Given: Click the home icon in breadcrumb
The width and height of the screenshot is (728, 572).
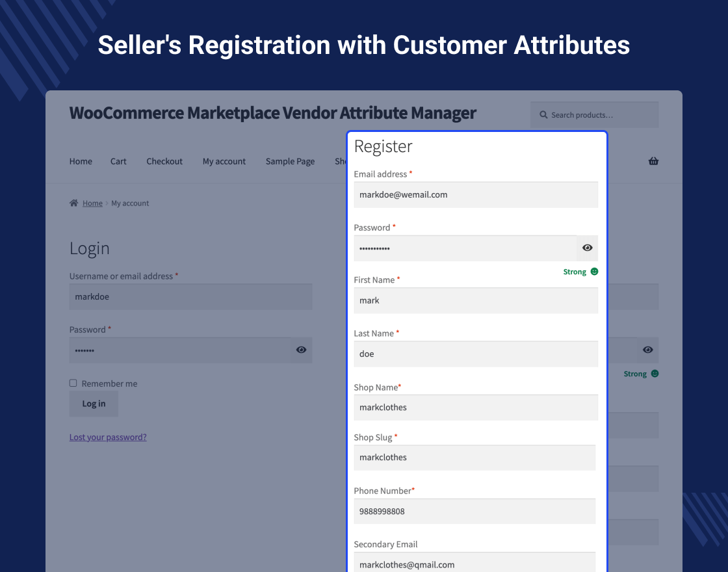Looking at the screenshot, I should tap(74, 203).
